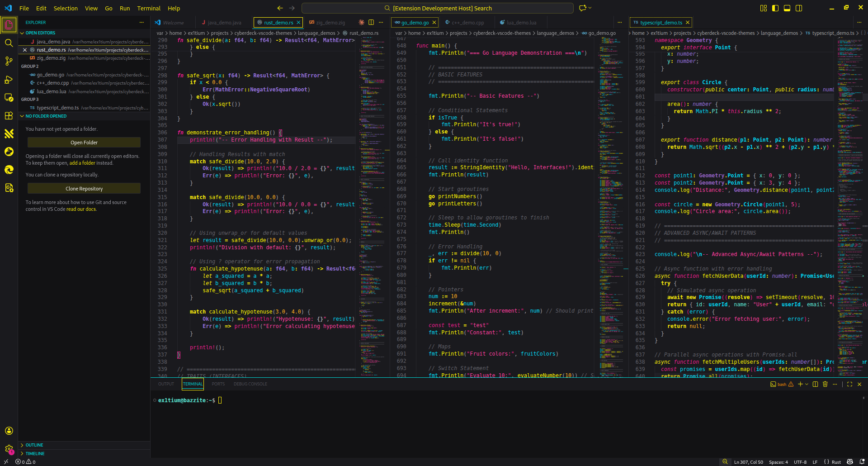
Task: Open the Source Control view
Action: pos(9,61)
